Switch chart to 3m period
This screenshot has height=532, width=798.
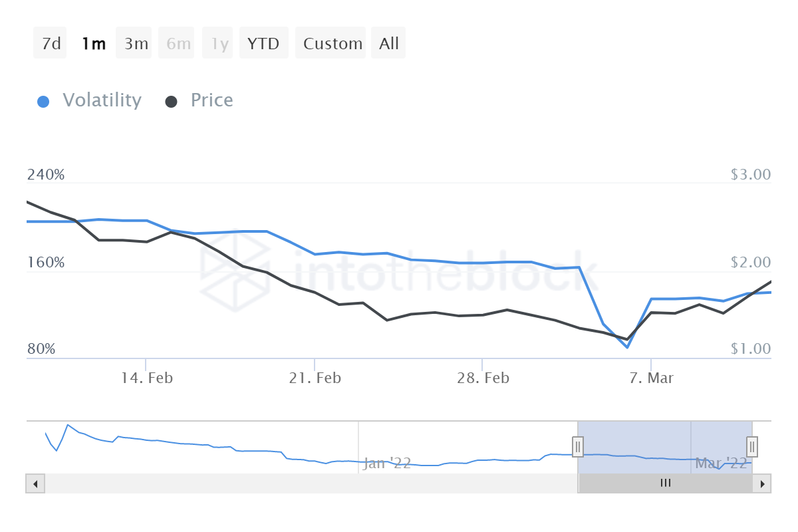click(134, 43)
